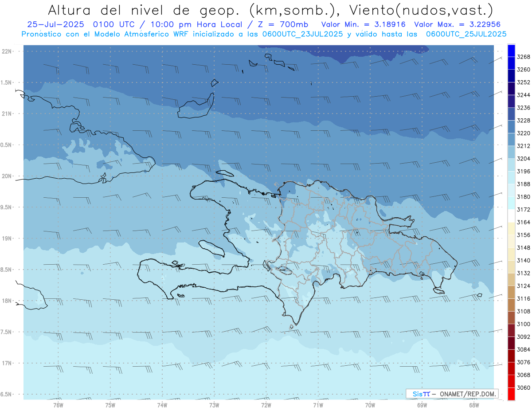Click the 70W longitude axis label
532x411 pixels.
click(x=370, y=405)
